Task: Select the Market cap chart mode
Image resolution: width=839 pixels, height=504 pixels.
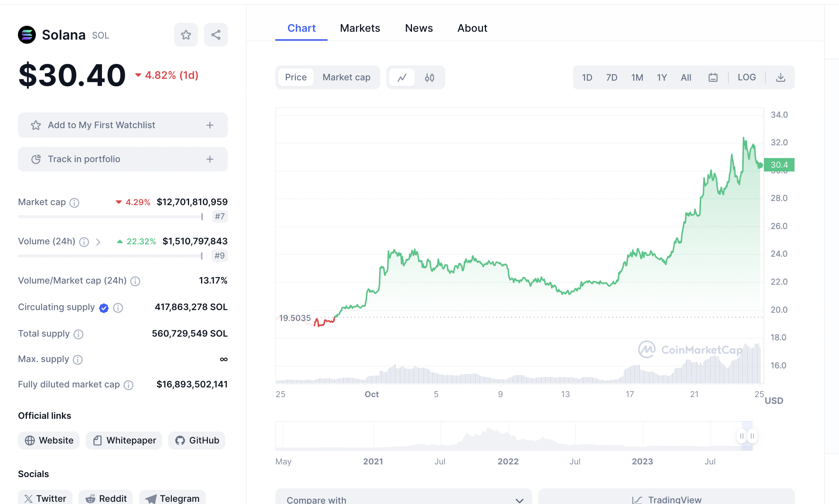Action: (x=346, y=77)
